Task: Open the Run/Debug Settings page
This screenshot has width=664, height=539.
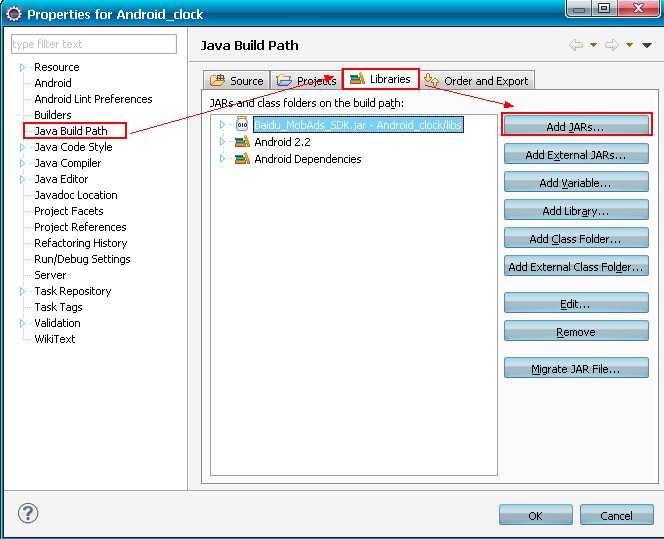Action: tap(82, 259)
